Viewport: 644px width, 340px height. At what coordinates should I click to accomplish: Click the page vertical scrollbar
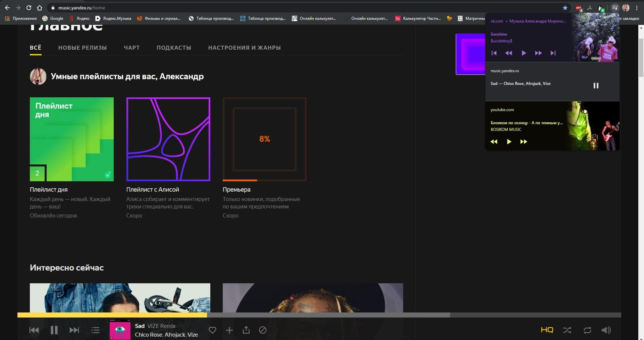coord(641,58)
